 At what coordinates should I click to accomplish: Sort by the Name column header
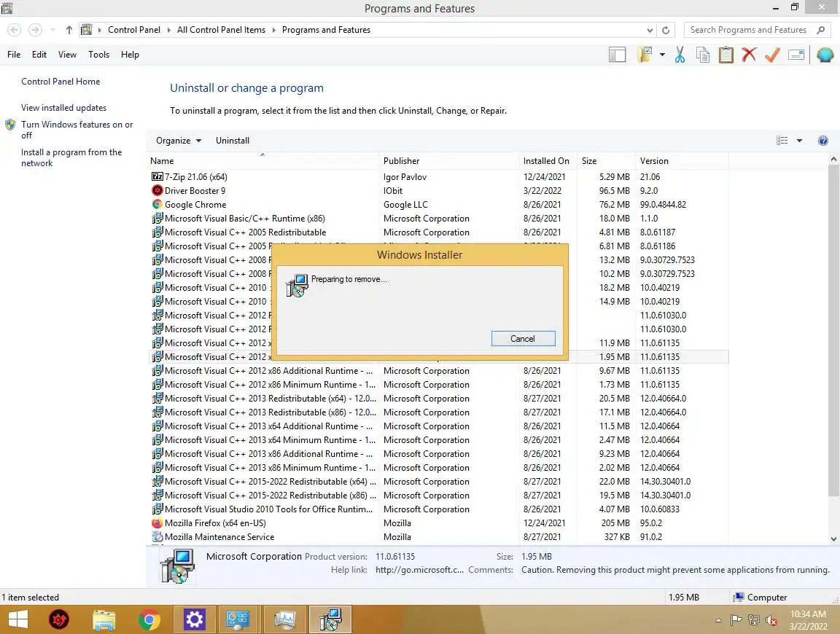(262, 160)
